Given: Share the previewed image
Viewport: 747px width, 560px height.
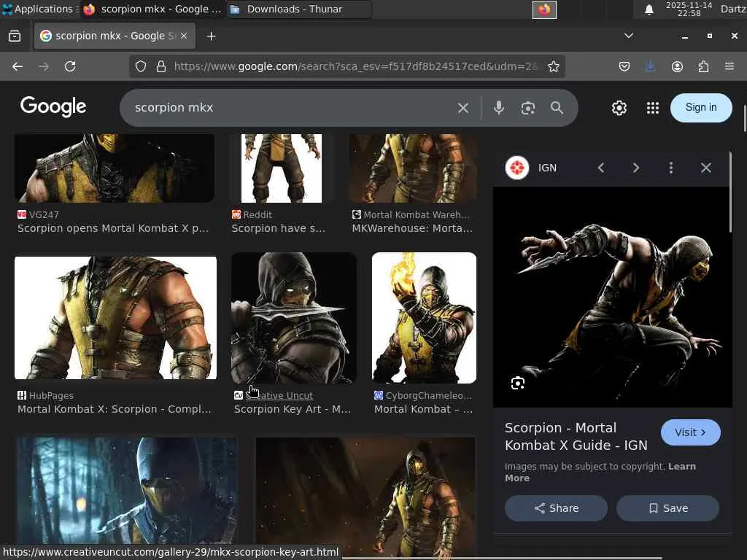Looking at the screenshot, I should 556,508.
